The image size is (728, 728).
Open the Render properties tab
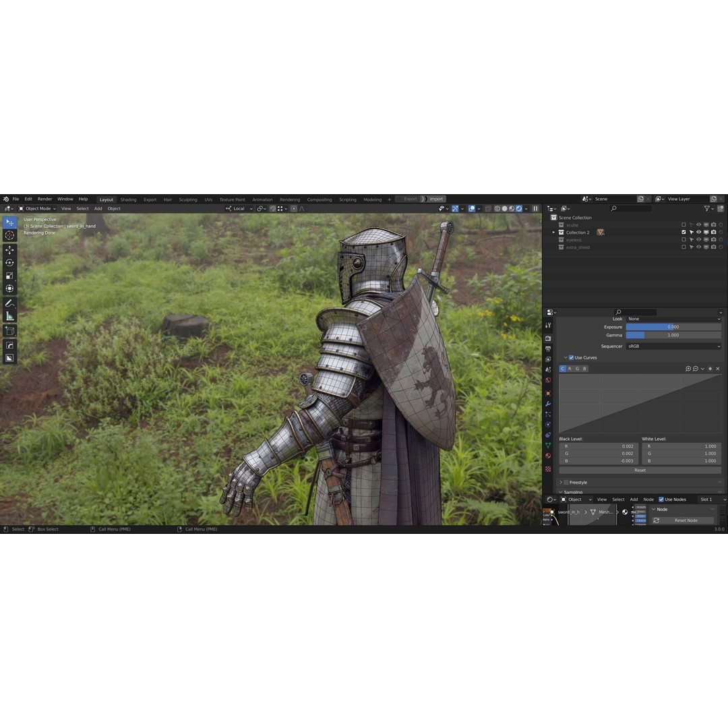point(548,338)
